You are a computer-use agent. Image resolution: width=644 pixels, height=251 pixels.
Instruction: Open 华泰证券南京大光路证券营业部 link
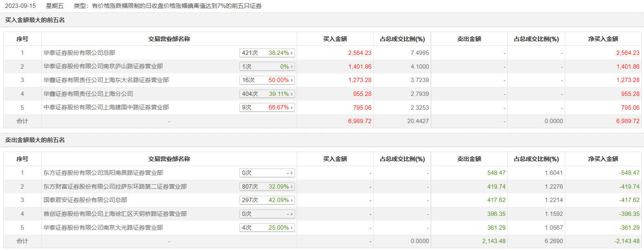(x=103, y=228)
